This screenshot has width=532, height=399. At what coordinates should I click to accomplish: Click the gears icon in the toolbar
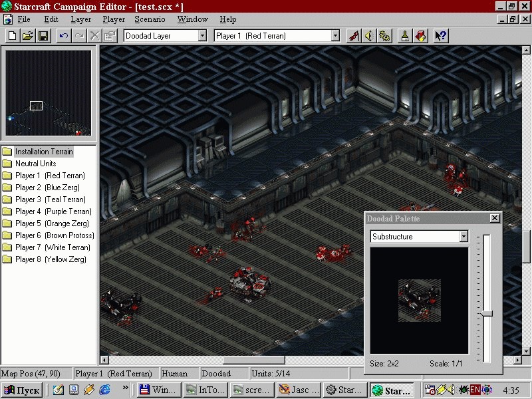click(x=385, y=36)
